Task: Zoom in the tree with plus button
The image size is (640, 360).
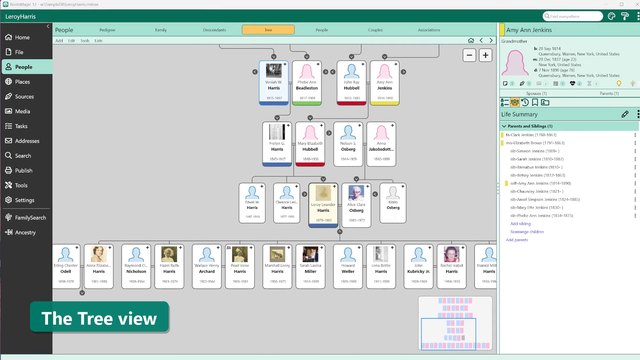Action: click(485, 55)
